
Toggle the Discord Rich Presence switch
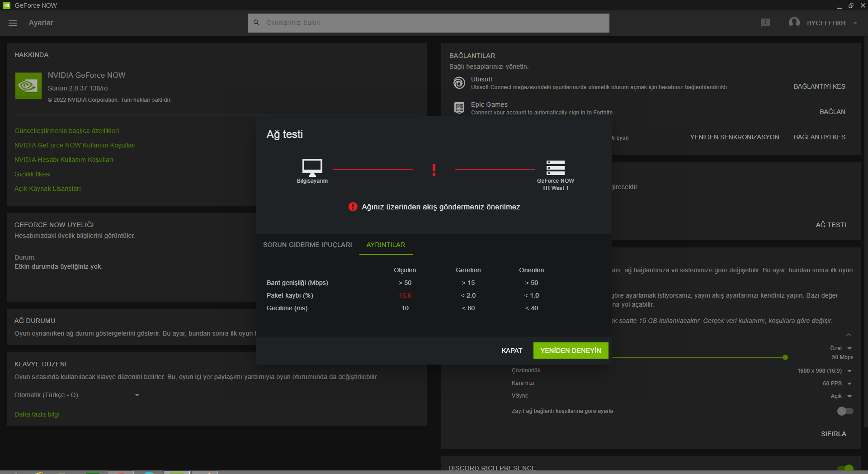[845, 469]
